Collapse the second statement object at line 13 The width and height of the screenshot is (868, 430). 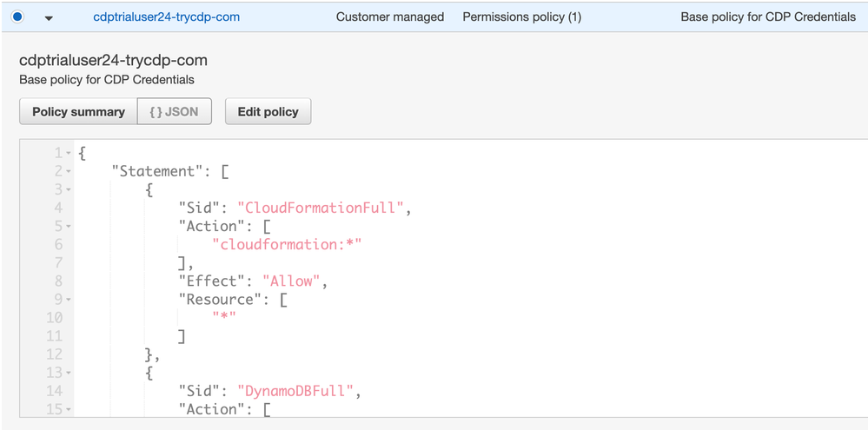point(69,373)
